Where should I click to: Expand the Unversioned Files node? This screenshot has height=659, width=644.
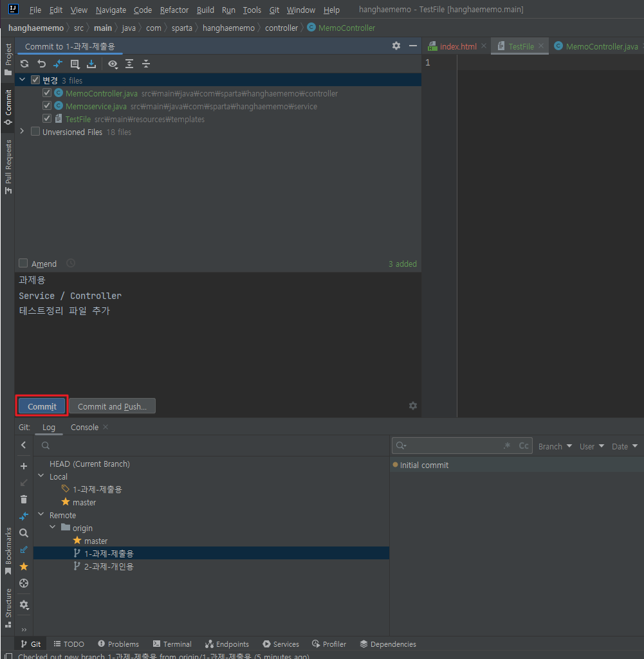[x=23, y=131]
